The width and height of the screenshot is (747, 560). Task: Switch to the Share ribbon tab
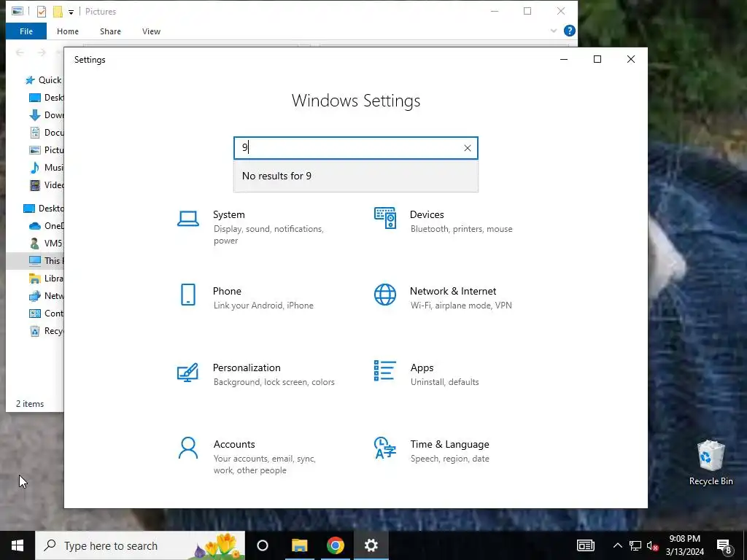[111, 31]
